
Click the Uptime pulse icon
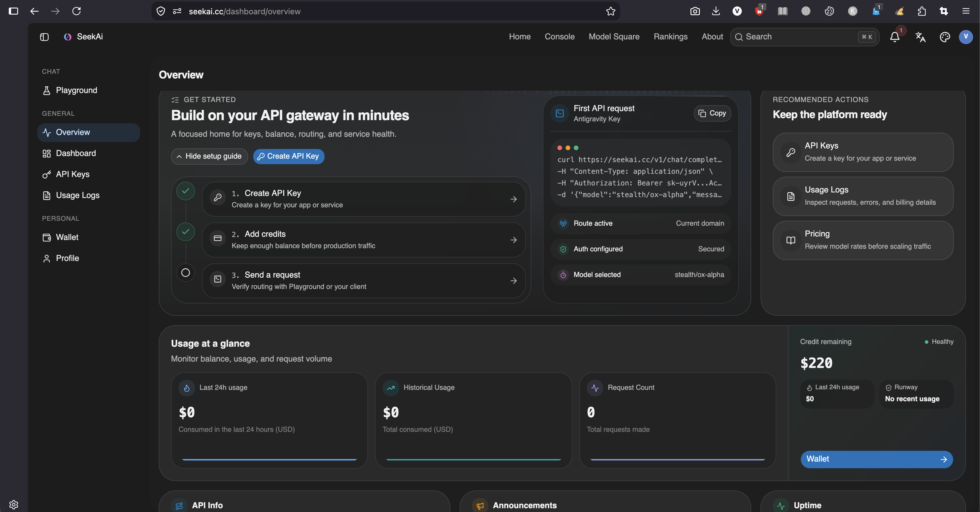click(x=781, y=506)
